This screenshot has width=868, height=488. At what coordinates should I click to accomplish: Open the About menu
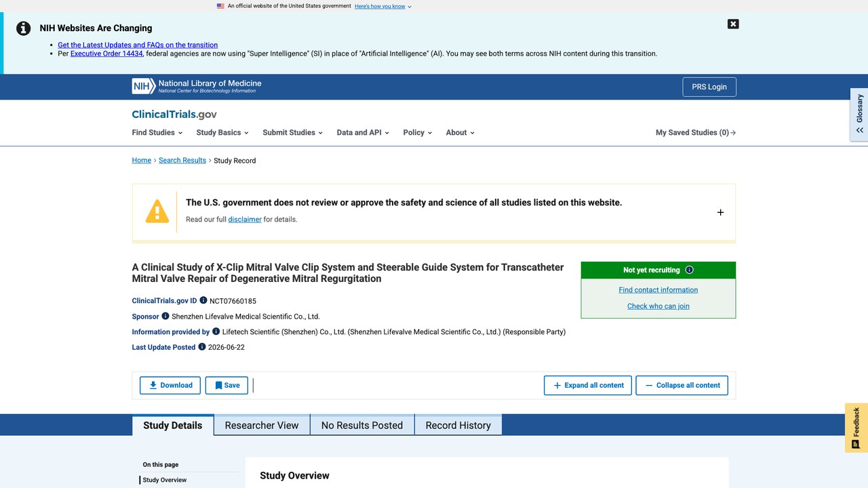tap(460, 133)
